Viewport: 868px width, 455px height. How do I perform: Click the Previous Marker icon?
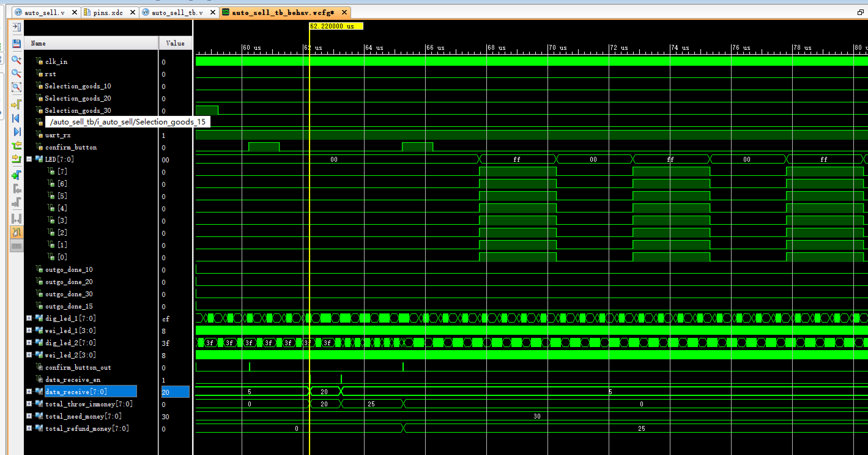[x=17, y=189]
